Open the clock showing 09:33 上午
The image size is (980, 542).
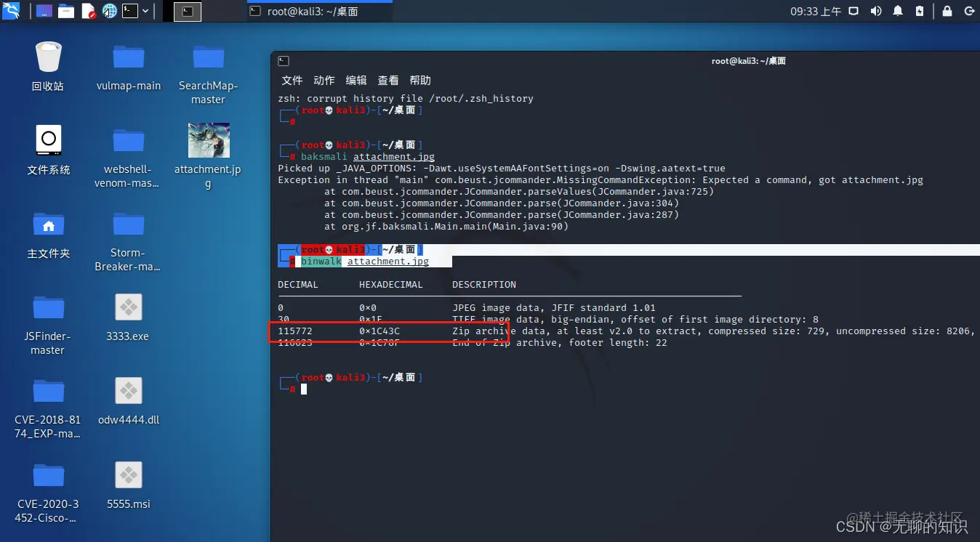pyautogui.click(x=816, y=11)
